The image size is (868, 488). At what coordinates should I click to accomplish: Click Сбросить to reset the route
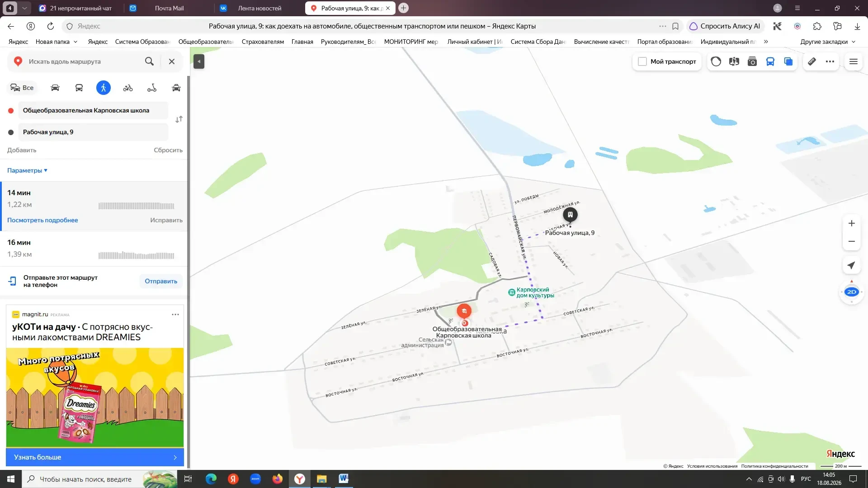click(x=168, y=150)
